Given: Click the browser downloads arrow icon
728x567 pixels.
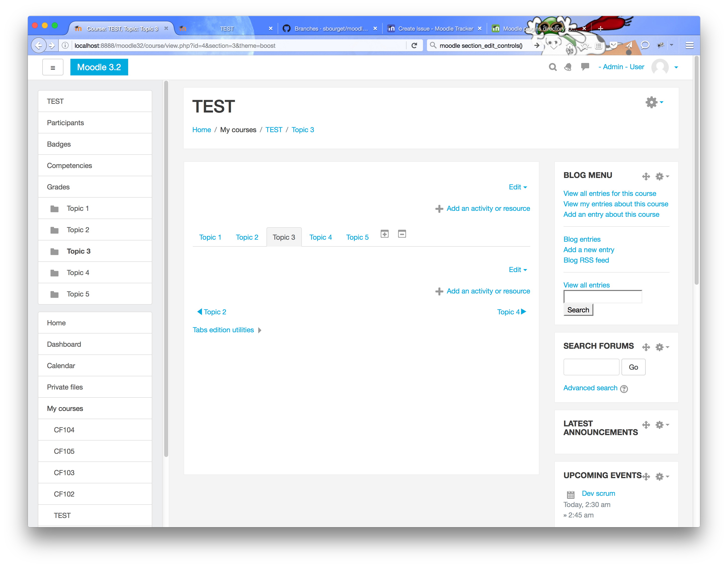Looking at the screenshot, I should (x=554, y=46).
